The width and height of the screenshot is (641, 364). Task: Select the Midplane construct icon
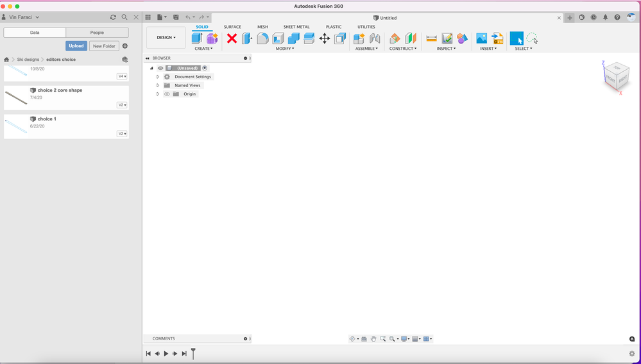411,38
